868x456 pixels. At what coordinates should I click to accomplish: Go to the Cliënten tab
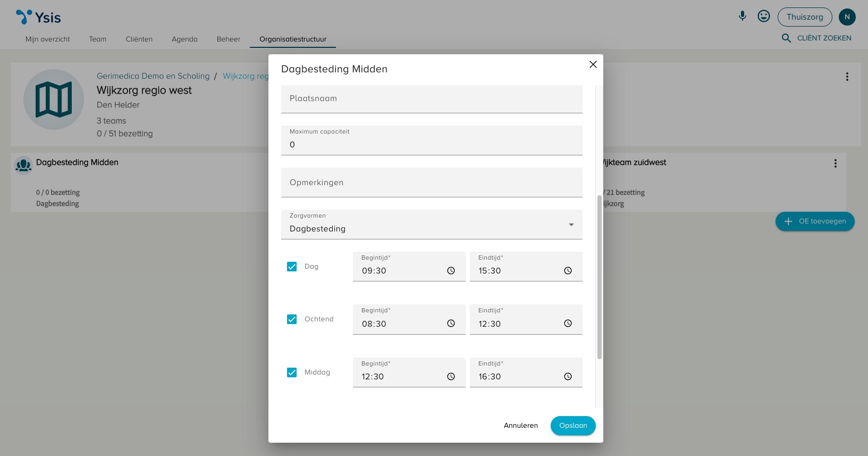139,39
